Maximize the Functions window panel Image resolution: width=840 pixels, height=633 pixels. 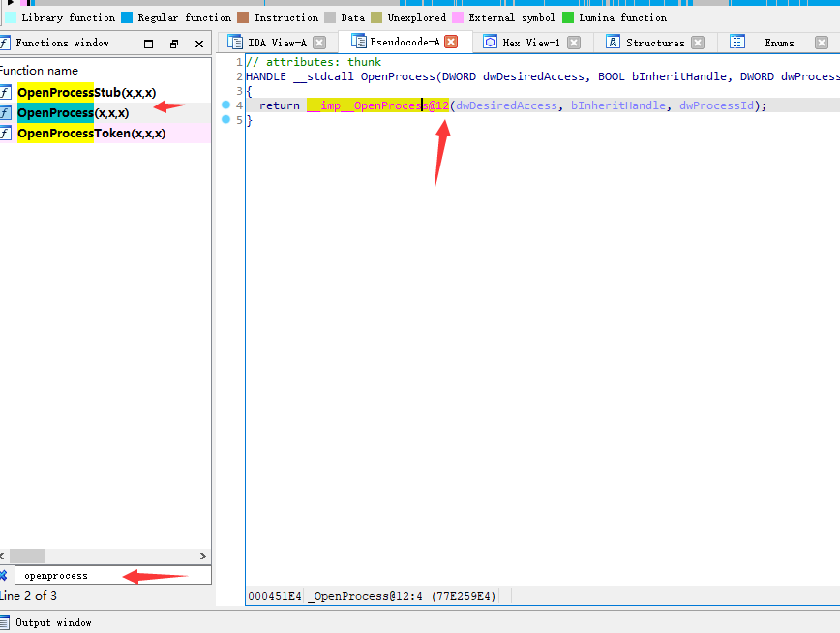[148, 44]
